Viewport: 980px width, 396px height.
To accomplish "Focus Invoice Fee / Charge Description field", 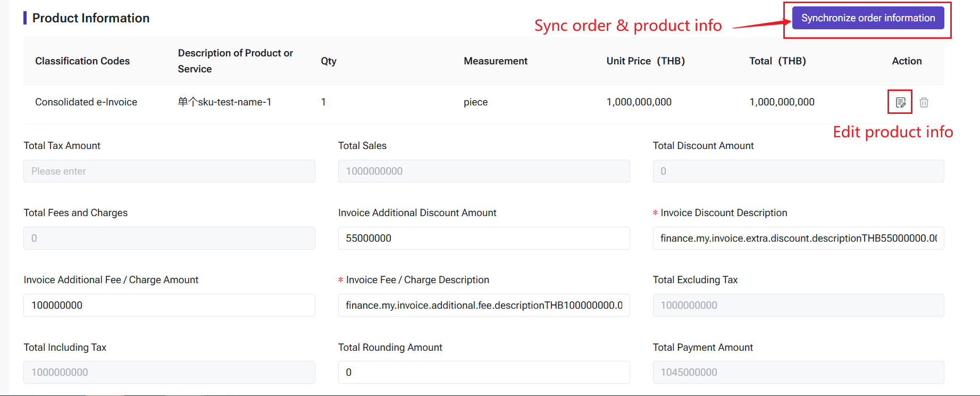I will point(483,306).
